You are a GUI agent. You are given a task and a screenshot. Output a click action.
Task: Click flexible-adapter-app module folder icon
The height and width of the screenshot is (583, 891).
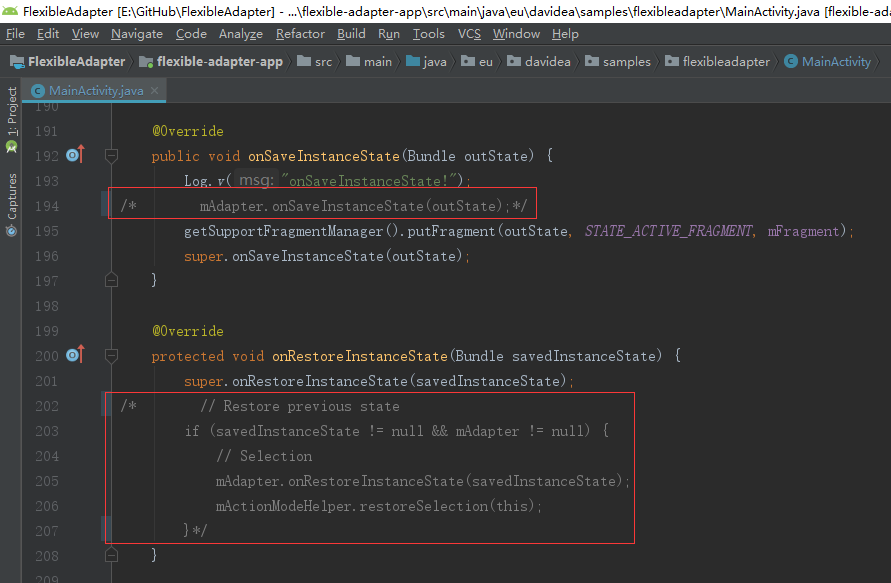146,61
